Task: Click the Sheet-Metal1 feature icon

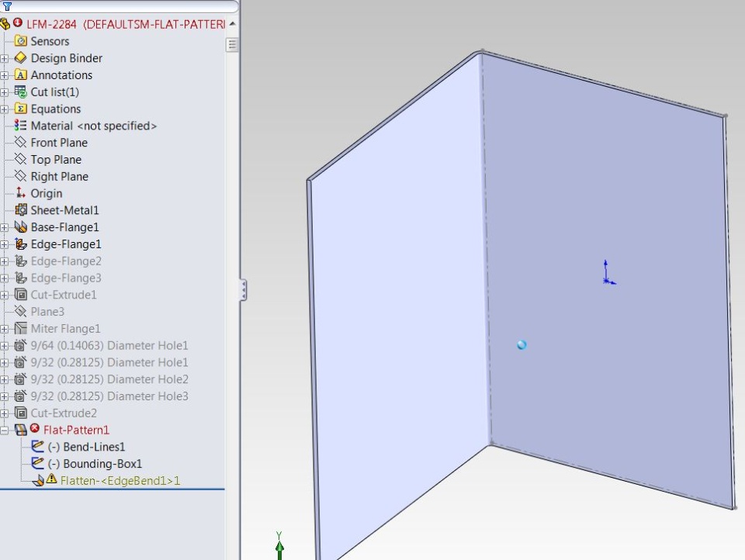Action: (x=20, y=210)
